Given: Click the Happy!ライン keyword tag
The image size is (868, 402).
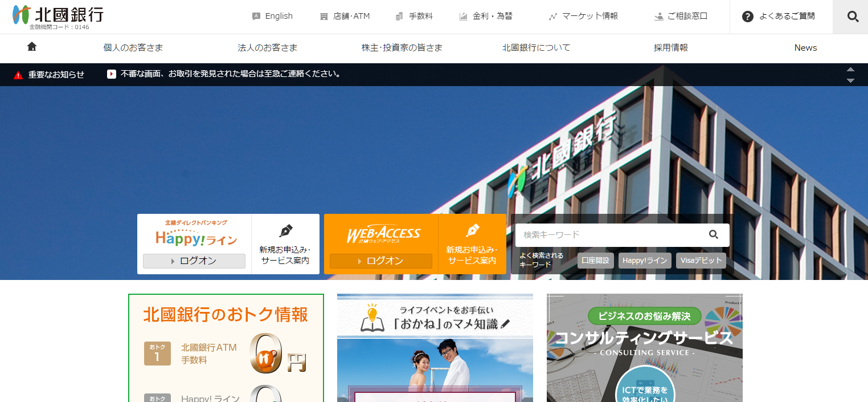Looking at the screenshot, I should click(645, 261).
